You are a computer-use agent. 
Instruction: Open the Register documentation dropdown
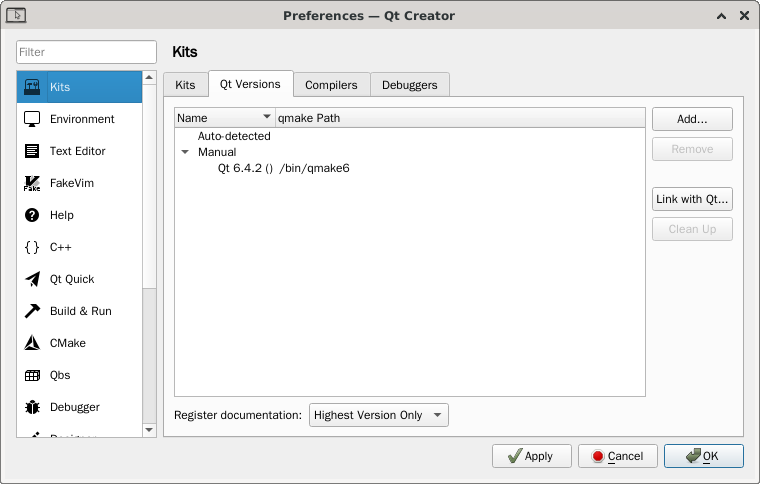point(379,415)
